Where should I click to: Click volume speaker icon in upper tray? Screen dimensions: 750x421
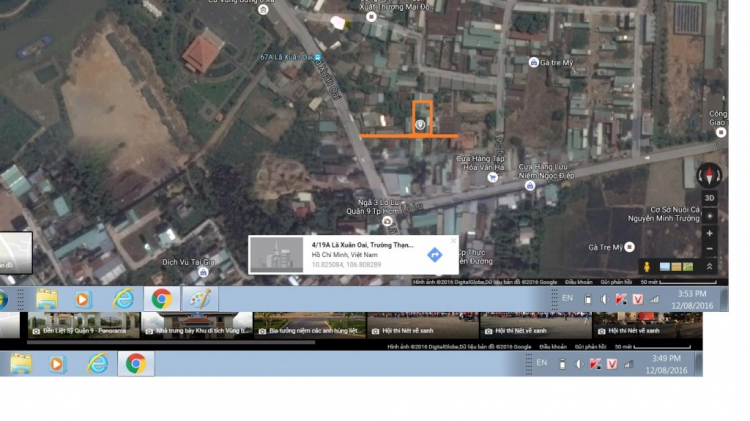(x=604, y=299)
